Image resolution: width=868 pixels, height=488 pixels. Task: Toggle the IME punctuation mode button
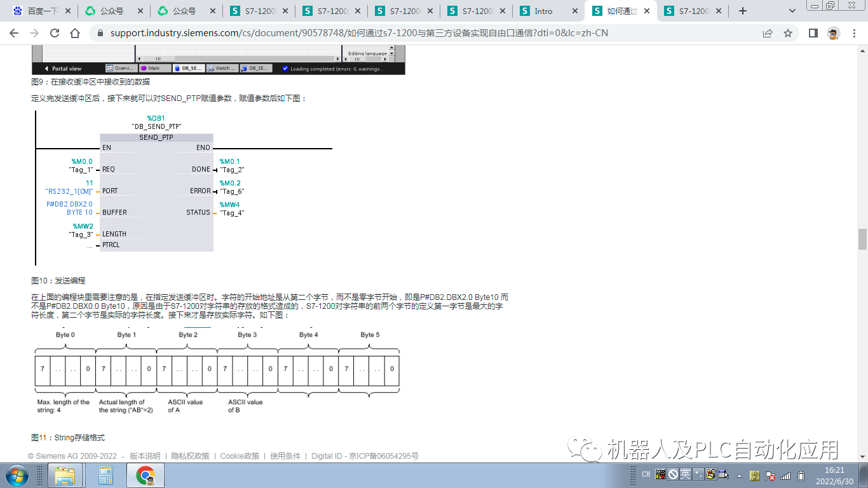pos(698,474)
